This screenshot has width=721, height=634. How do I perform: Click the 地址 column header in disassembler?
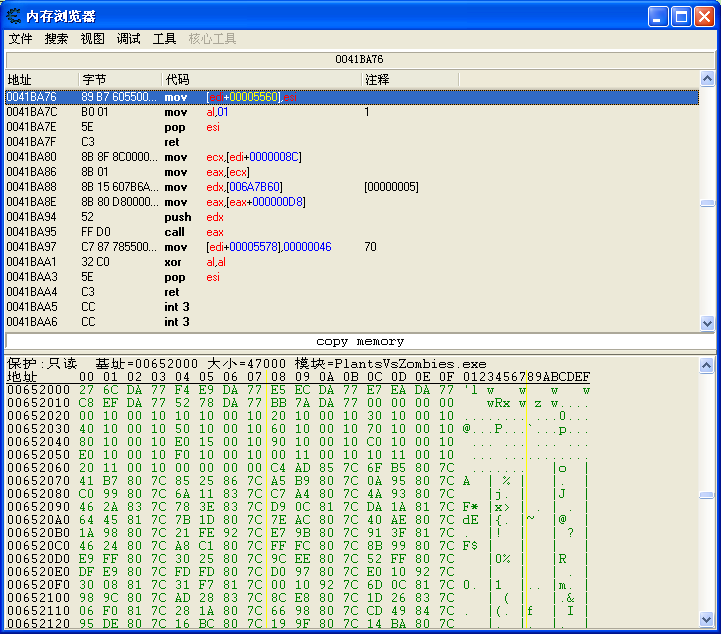pyautogui.click(x=42, y=80)
